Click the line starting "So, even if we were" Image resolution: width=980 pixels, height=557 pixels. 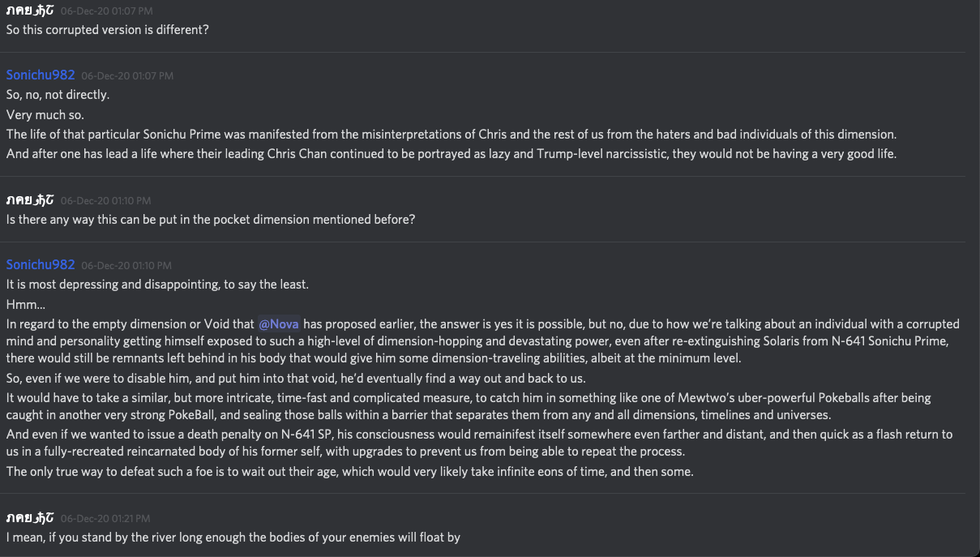pos(296,379)
